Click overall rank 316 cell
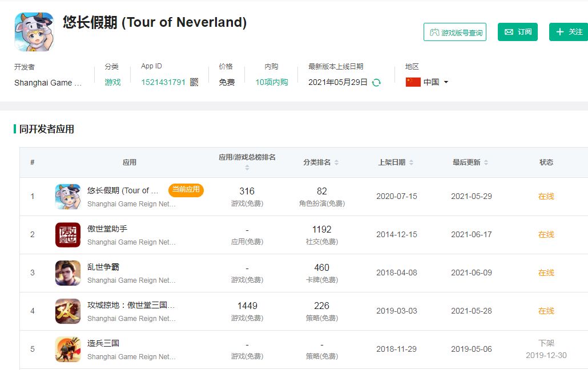The height and width of the screenshot is (370, 588). [x=247, y=192]
